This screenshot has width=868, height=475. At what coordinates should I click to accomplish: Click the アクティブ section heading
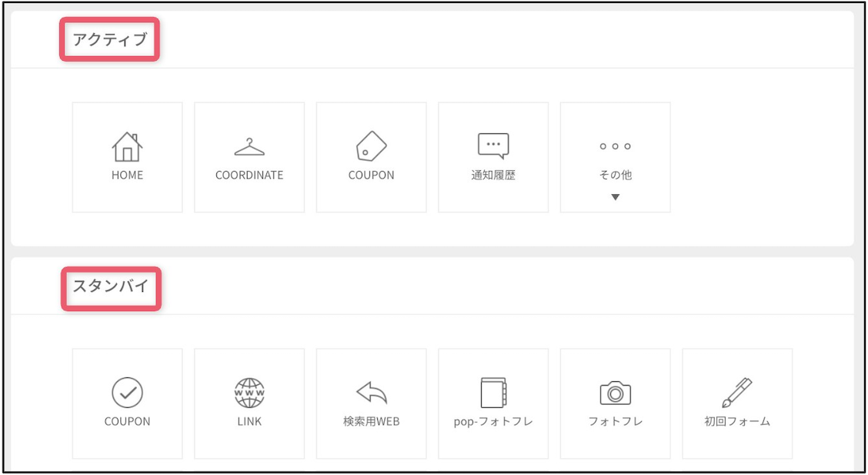[109, 39]
